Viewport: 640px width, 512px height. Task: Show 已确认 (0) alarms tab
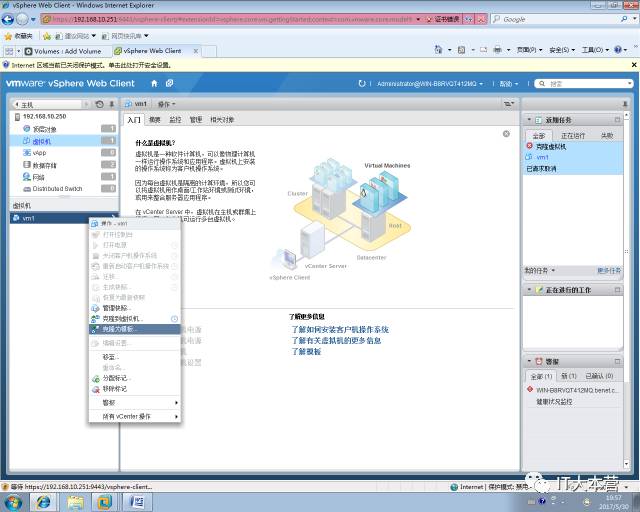[x=599, y=376]
